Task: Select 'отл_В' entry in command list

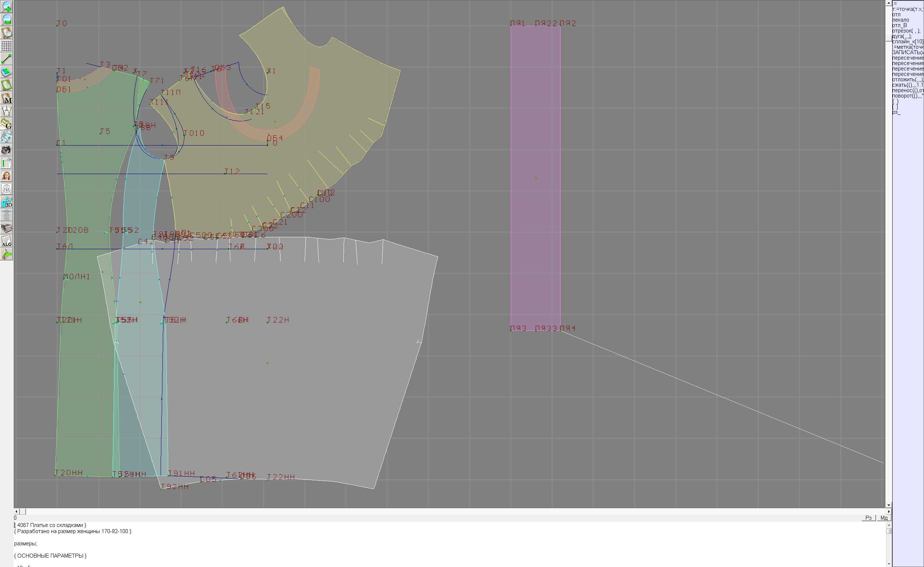Action: pyautogui.click(x=899, y=26)
